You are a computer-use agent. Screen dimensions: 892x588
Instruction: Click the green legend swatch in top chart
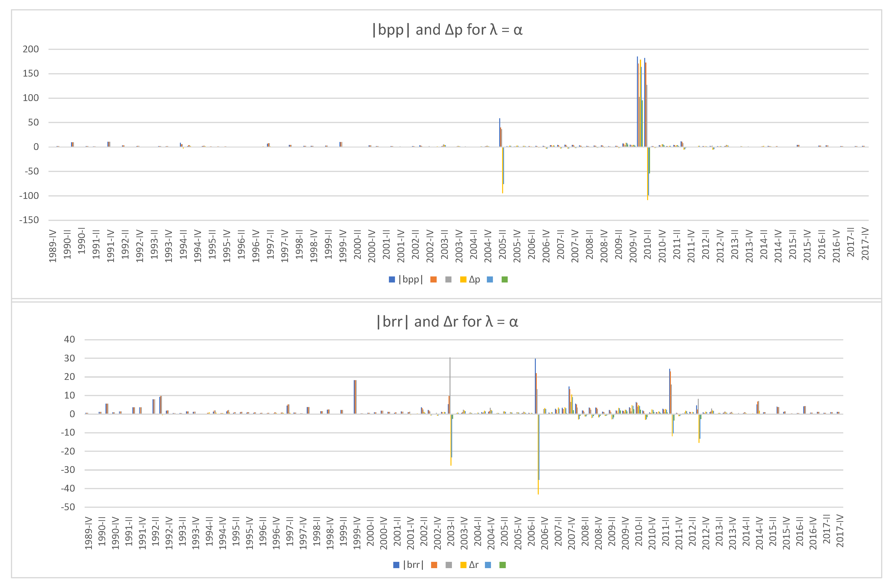coord(504,279)
